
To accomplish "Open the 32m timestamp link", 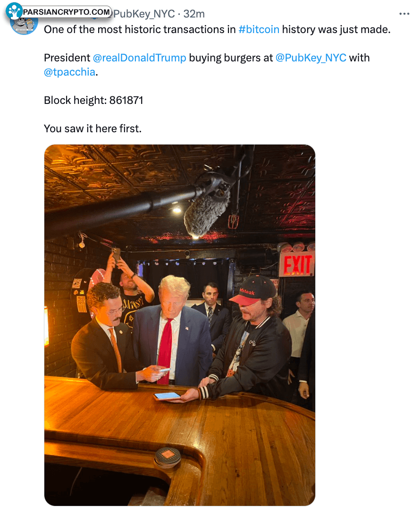I will pyautogui.click(x=194, y=14).
